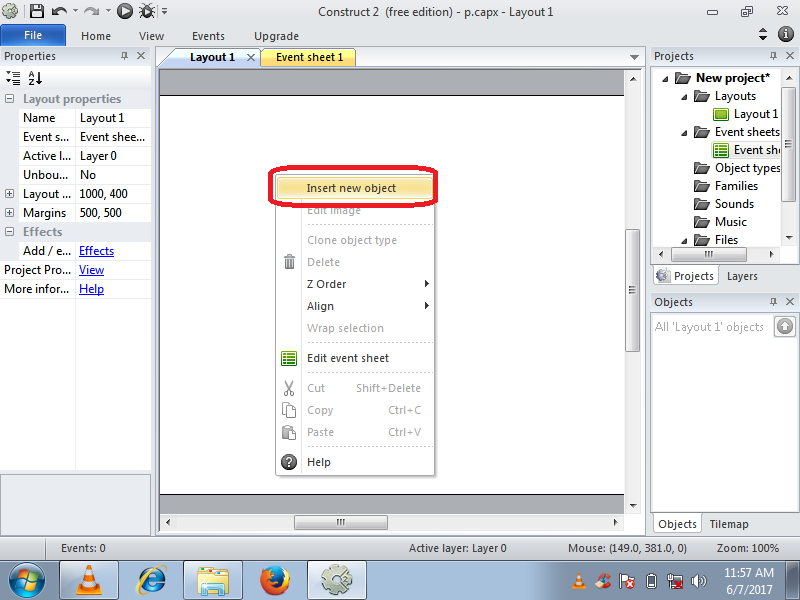The height and width of the screenshot is (600, 800).
Task: Click Help in the context menu
Action: (355, 462)
